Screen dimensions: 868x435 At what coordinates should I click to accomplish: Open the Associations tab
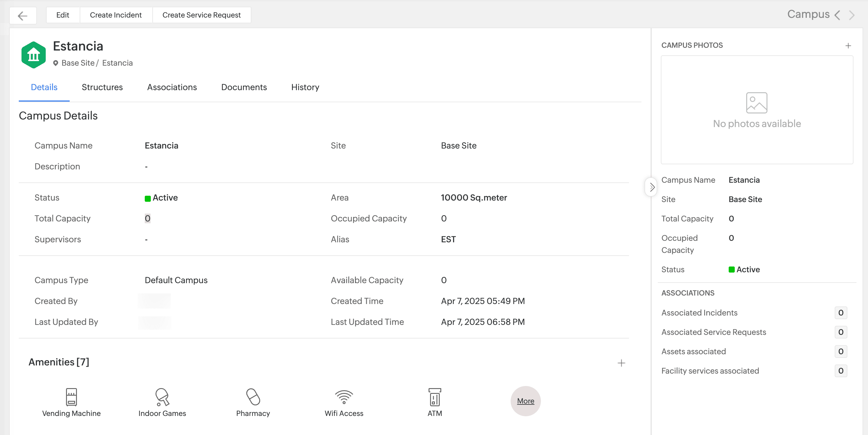(x=172, y=87)
